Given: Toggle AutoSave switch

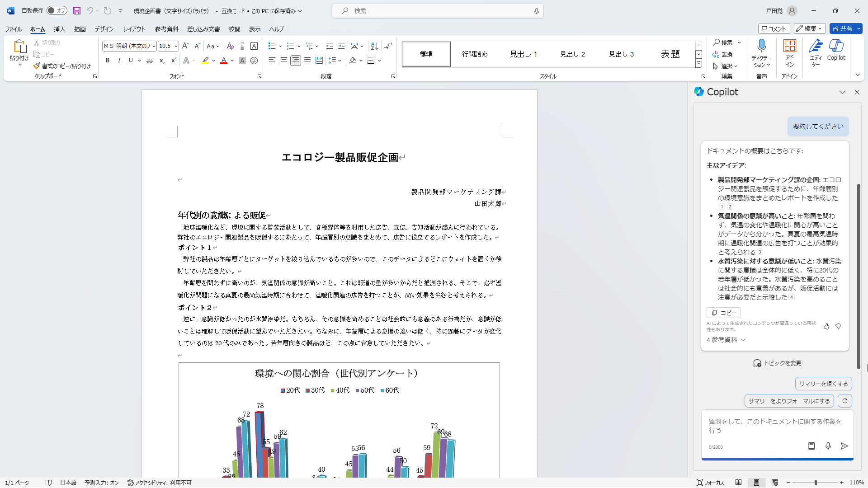Looking at the screenshot, I should click(57, 11).
